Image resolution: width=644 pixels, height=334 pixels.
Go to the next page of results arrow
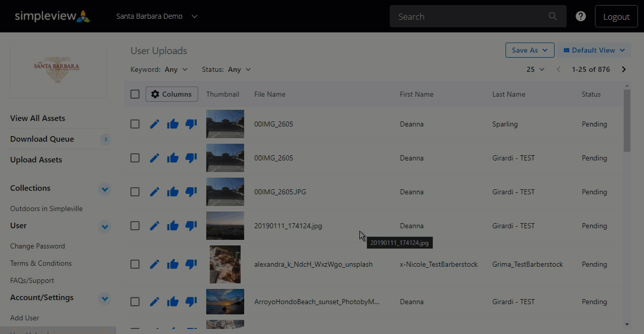[624, 69]
